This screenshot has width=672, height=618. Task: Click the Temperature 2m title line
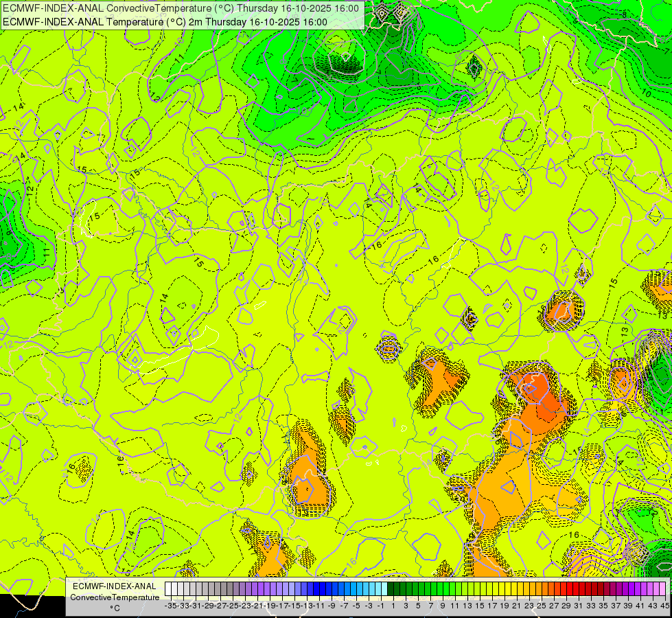tap(165, 22)
